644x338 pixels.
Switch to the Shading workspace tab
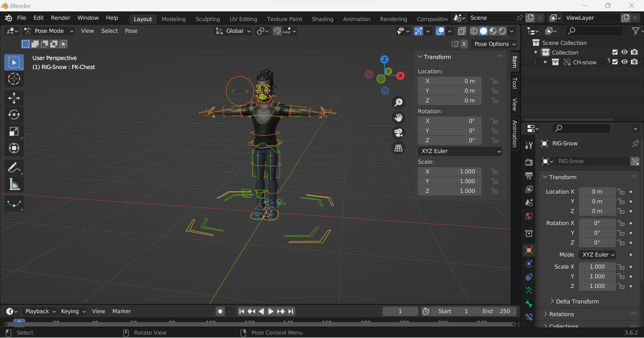[x=322, y=19]
